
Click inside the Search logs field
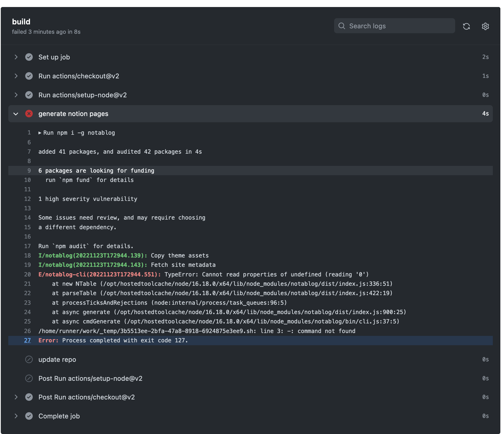pos(390,26)
